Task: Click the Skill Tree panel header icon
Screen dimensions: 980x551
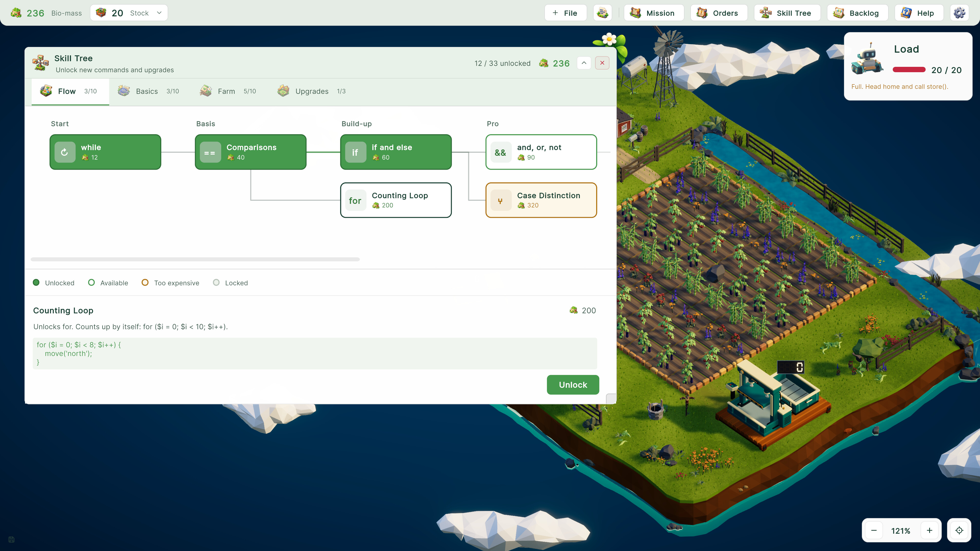Action: pos(41,63)
